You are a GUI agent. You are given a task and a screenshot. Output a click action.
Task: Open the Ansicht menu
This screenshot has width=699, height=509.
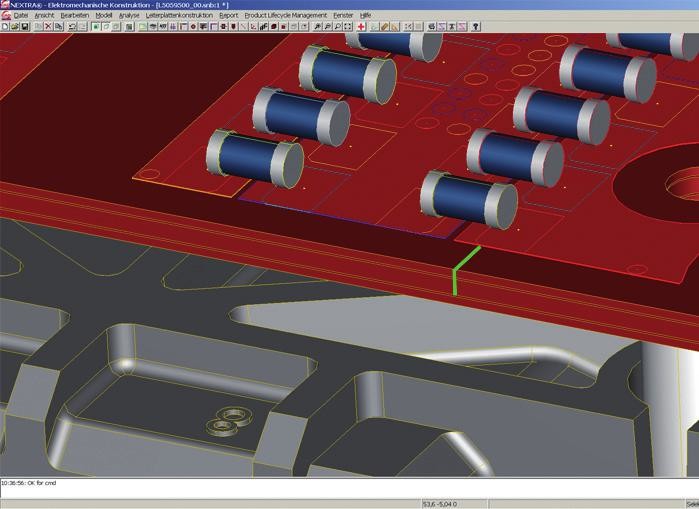click(44, 15)
